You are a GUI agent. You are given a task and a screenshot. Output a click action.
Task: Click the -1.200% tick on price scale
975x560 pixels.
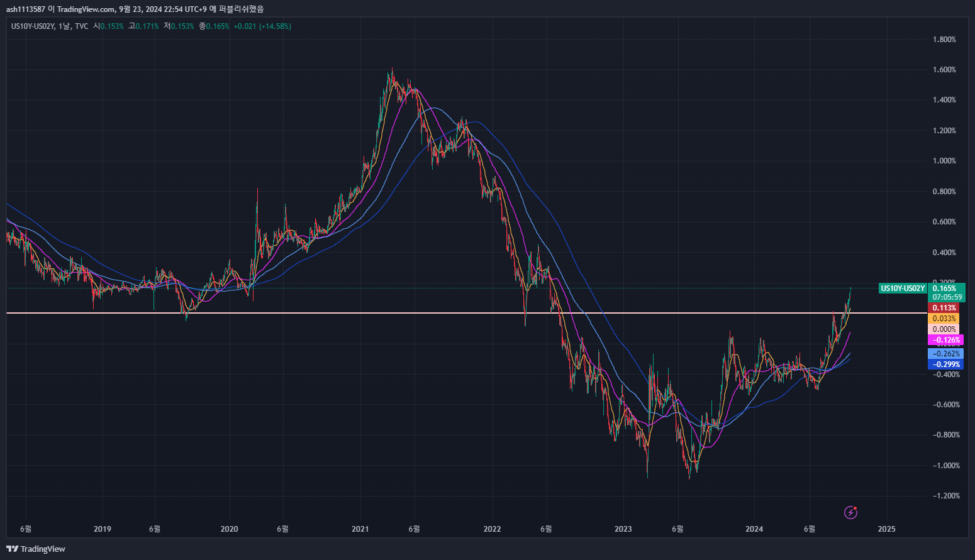click(945, 496)
